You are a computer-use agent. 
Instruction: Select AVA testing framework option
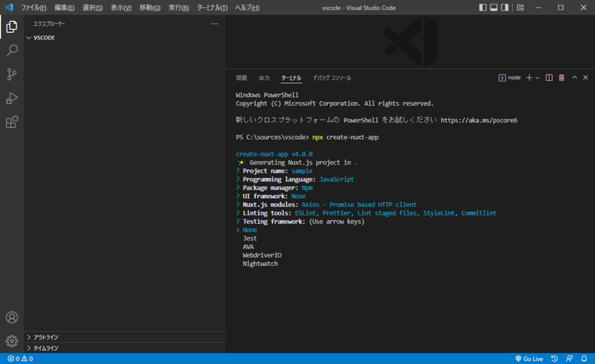click(248, 247)
